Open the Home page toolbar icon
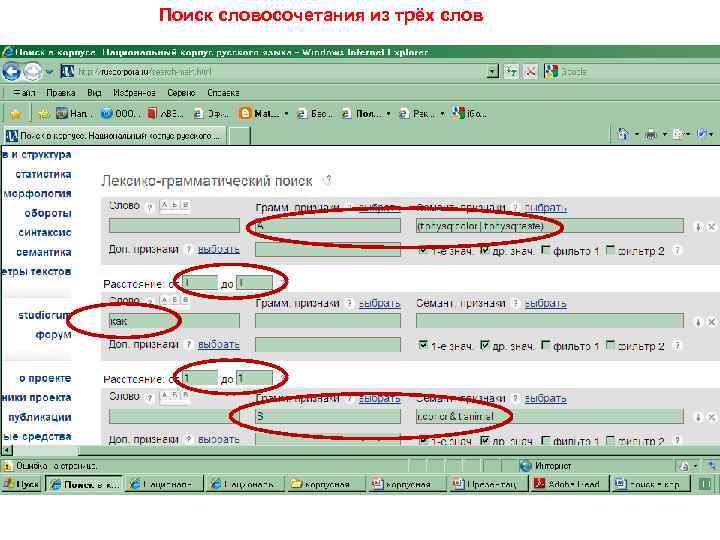This screenshot has height=540, width=720. 623,134
